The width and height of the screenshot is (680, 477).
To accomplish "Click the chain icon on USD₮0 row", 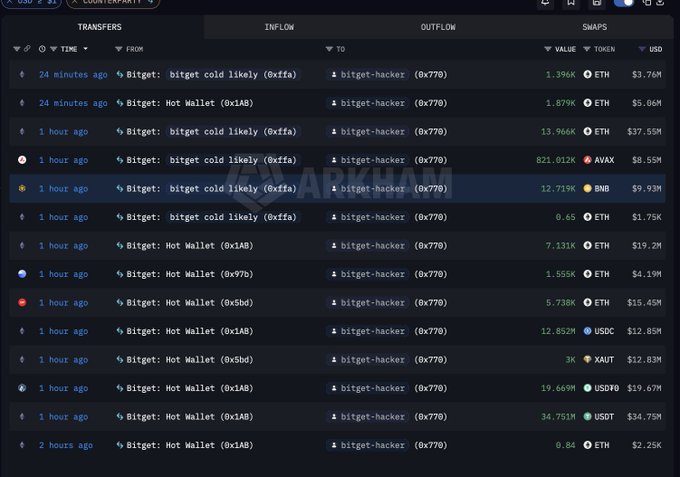I will 22,388.
